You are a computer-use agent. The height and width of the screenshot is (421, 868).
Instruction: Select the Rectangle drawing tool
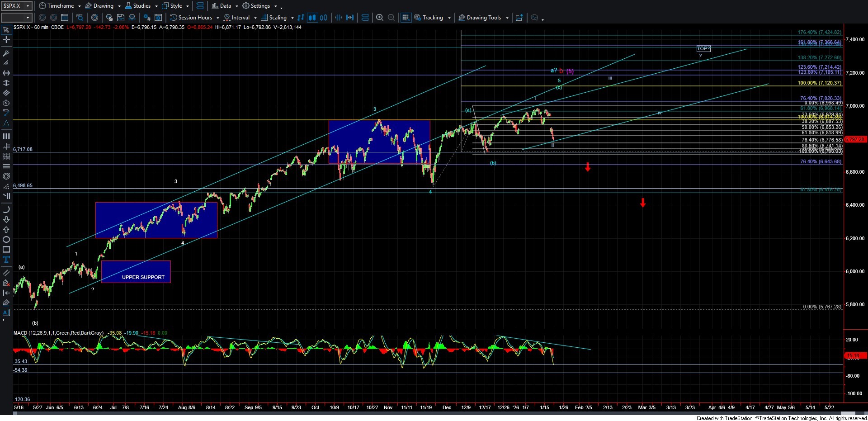6,250
